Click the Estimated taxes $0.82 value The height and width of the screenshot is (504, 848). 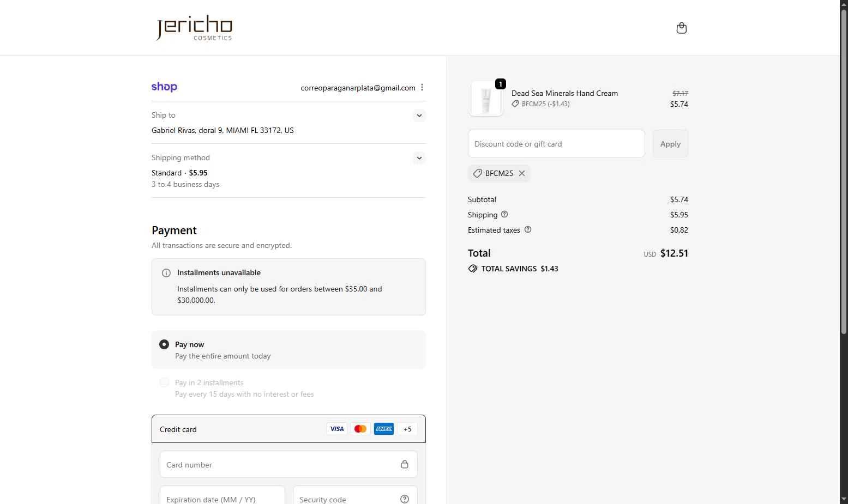(x=679, y=230)
